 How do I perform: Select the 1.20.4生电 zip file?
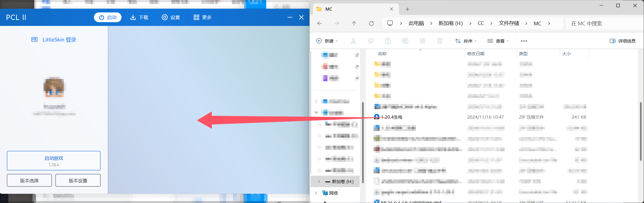[x=392, y=117]
